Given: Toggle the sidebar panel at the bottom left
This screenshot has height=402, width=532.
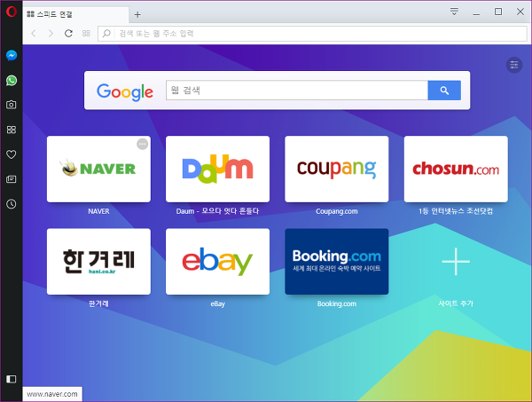Looking at the screenshot, I should pyautogui.click(x=12, y=379).
